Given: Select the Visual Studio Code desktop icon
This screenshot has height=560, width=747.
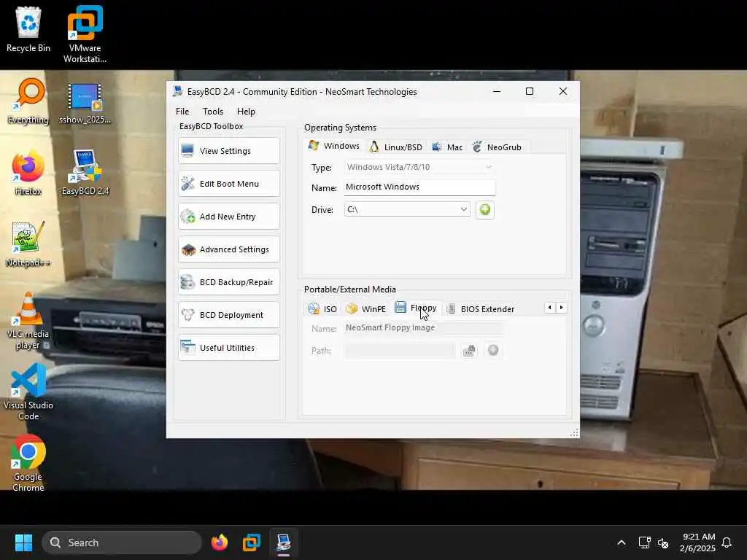Looking at the screenshot, I should tap(28, 392).
